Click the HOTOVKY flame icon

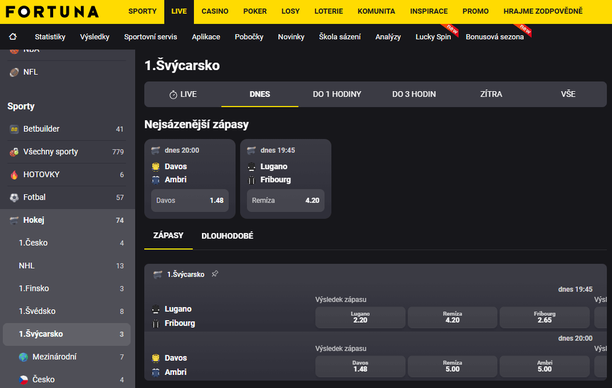[x=14, y=174]
